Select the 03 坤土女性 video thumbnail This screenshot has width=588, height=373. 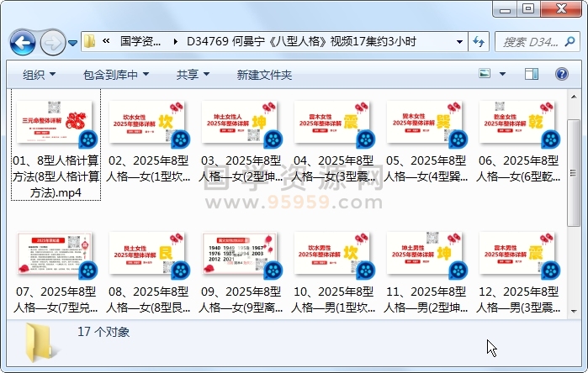pyautogui.click(x=241, y=122)
